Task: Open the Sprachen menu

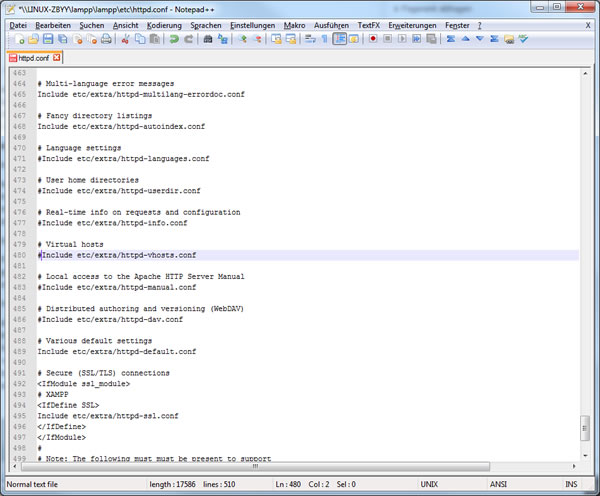Action: point(205,23)
